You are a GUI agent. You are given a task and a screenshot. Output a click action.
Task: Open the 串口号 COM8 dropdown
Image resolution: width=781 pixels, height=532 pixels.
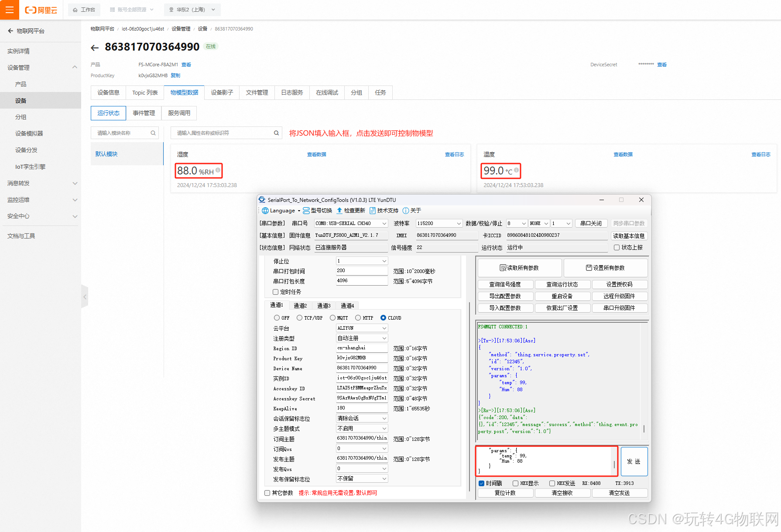click(x=351, y=223)
